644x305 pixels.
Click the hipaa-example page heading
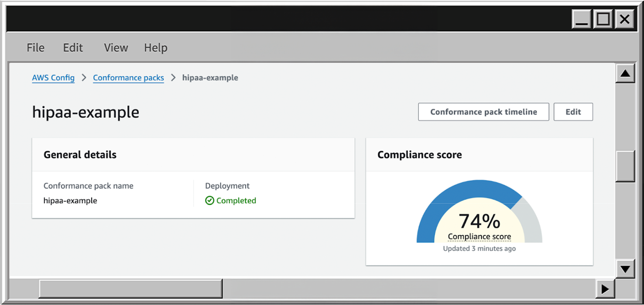(x=86, y=112)
